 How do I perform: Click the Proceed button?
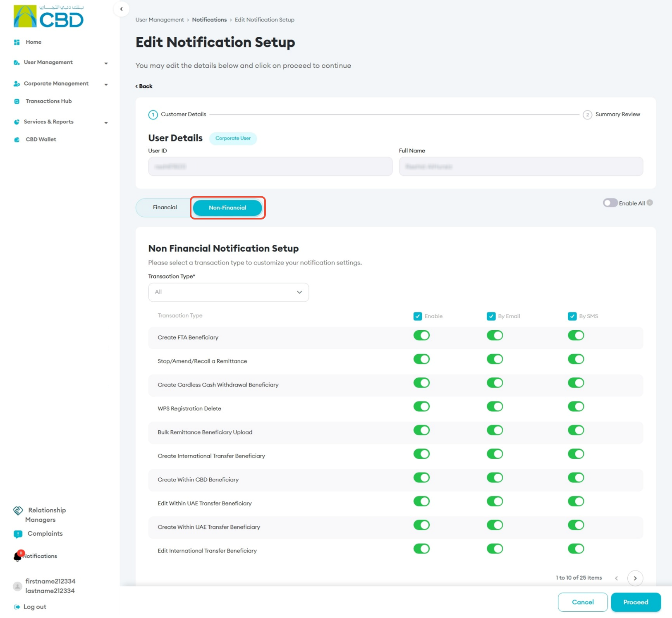[636, 602]
